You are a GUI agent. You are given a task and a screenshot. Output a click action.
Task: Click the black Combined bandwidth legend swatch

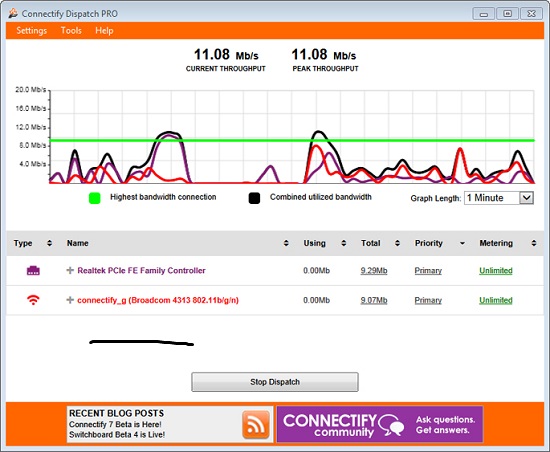point(254,198)
